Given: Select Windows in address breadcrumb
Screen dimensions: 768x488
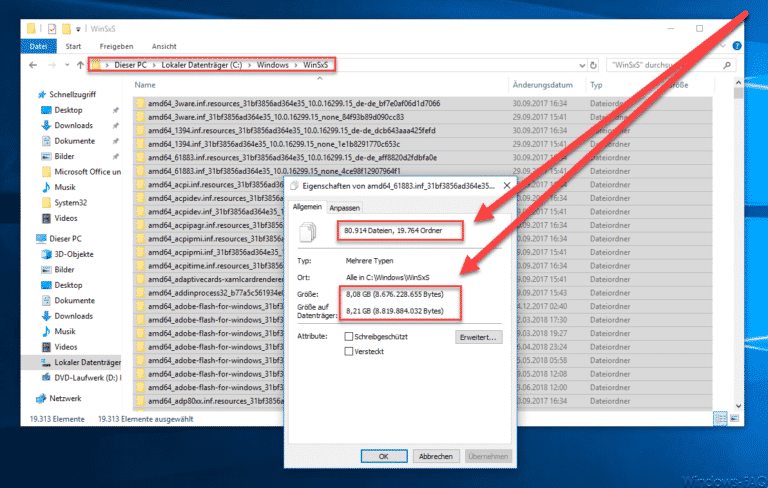Looking at the screenshot, I should tap(273, 65).
